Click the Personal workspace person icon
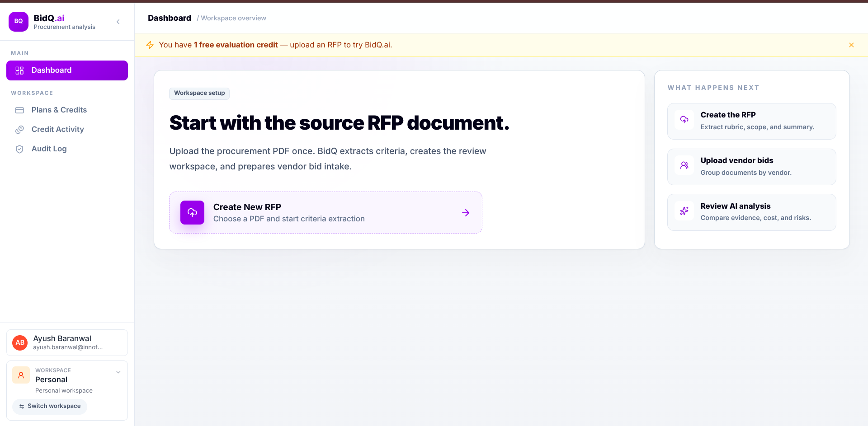 (x=21, y=375)
